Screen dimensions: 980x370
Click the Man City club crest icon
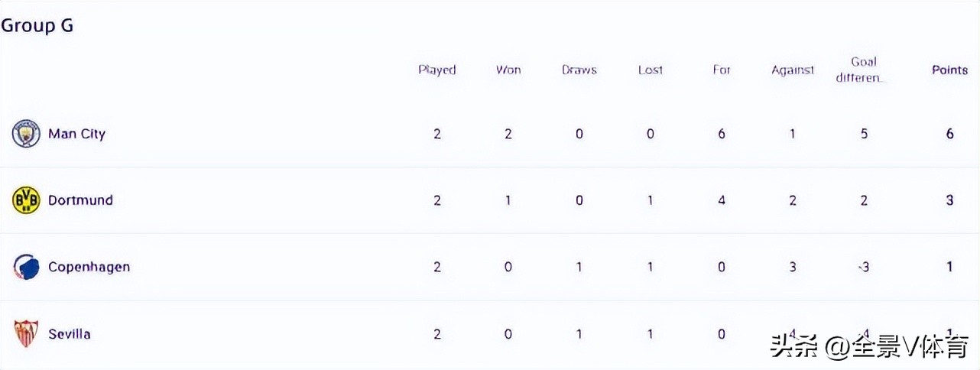tap(26, 134)
